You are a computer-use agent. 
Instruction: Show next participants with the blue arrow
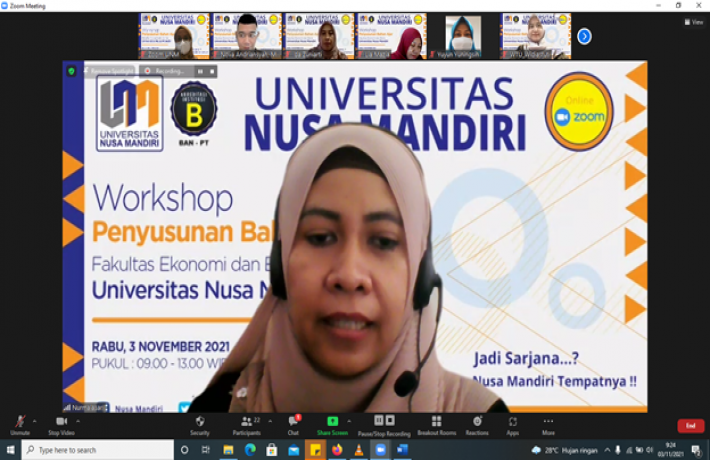click(584, 36)
